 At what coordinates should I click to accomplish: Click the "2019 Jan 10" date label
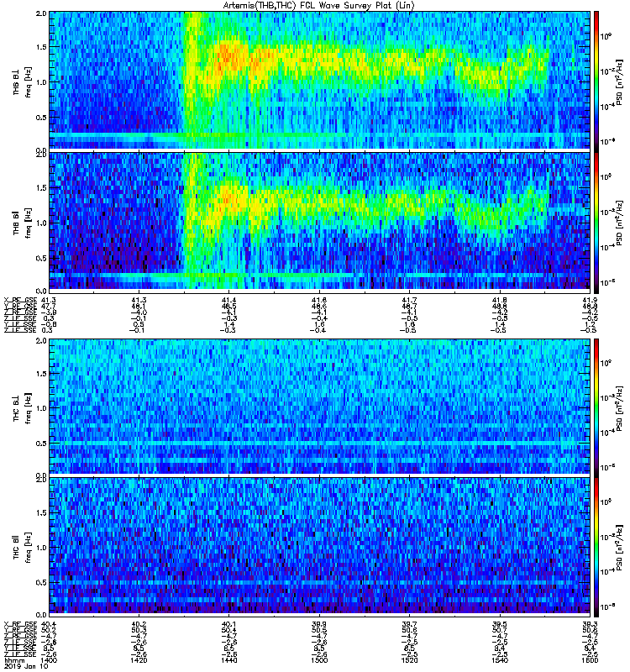(x=26, y=667)
